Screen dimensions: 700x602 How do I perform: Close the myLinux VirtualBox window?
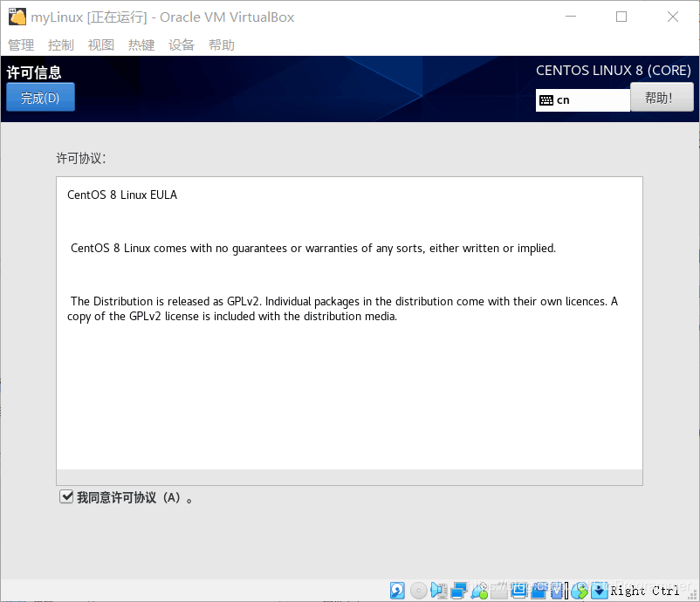[x=672, y=17]
